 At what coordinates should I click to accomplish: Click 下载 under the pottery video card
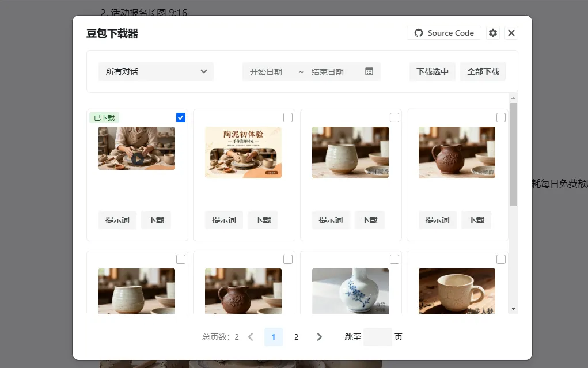(156, 220)
